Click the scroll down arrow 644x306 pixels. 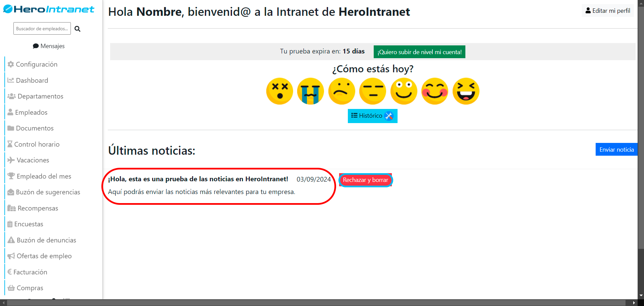click(x=641, y=296)
